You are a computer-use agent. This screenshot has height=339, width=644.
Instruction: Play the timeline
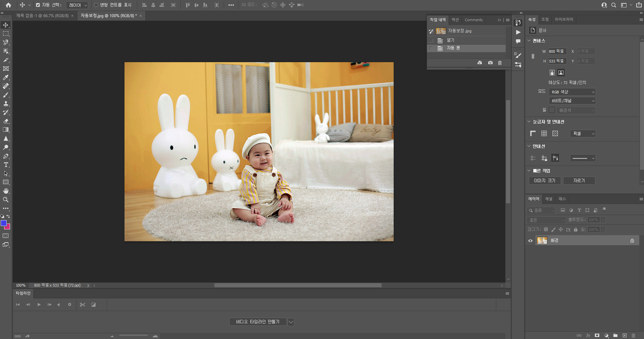click(x=39, y=305)
